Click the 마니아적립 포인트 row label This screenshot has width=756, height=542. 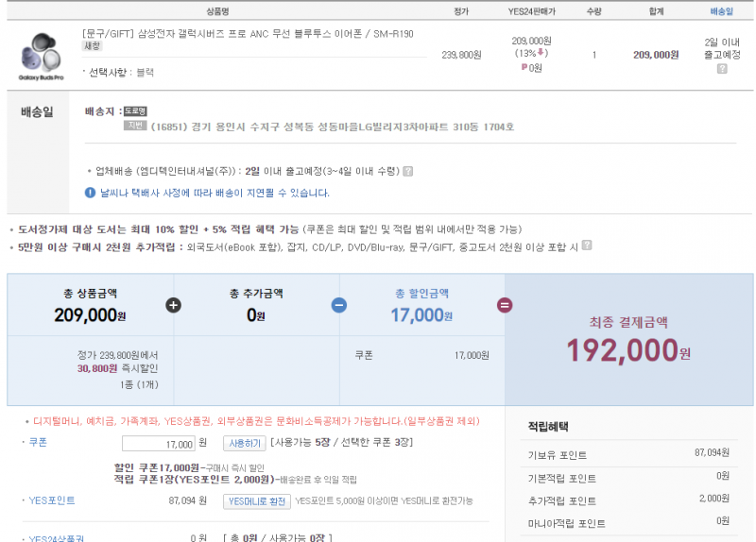point(566,524)
